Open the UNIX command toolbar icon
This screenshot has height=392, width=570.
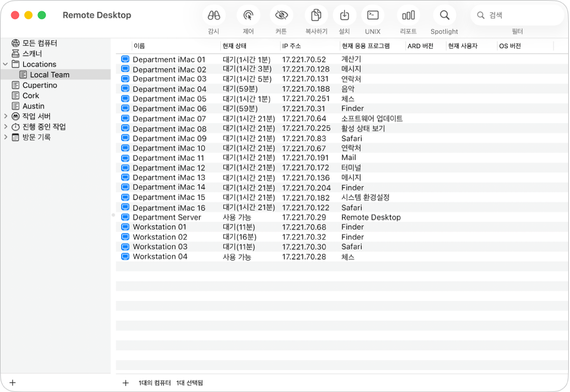(373, 15)
